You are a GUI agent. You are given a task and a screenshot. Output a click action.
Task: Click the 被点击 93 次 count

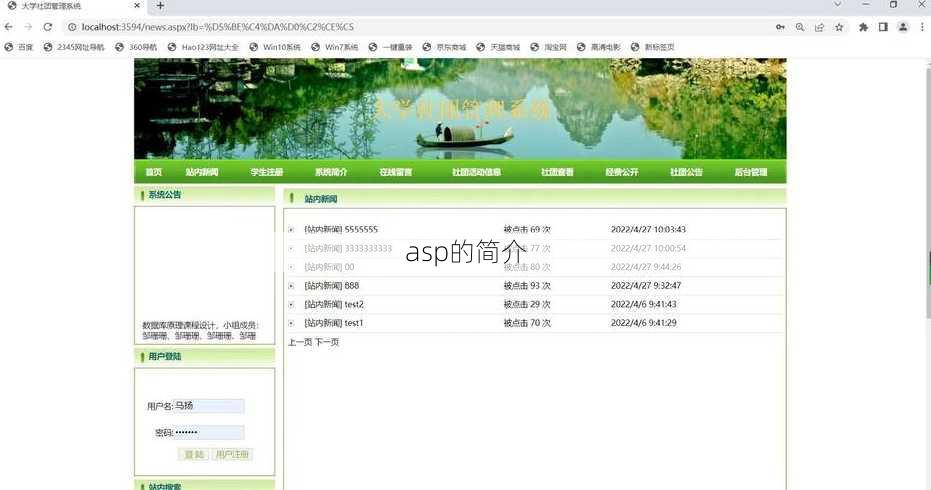[527, 286]
